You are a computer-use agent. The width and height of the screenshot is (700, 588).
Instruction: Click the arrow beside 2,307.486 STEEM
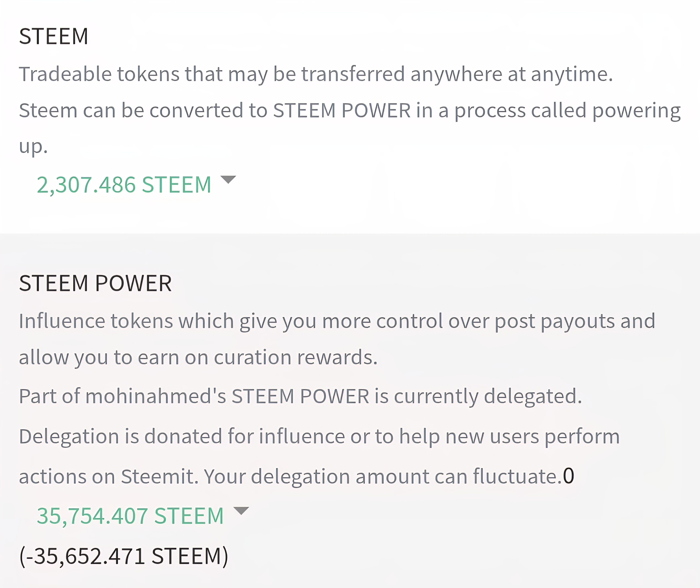pyautogui.click(x=228, y=180)
